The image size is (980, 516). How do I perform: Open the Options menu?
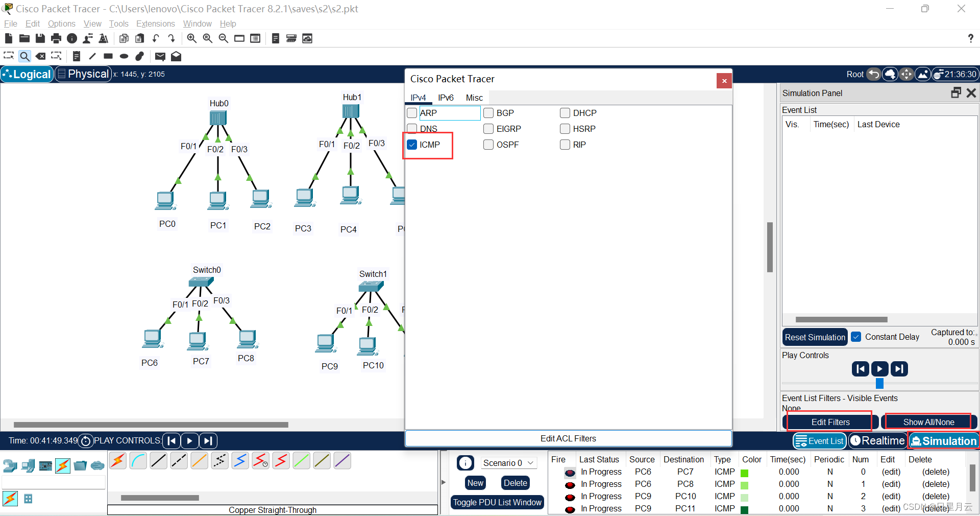pos(61,24)
